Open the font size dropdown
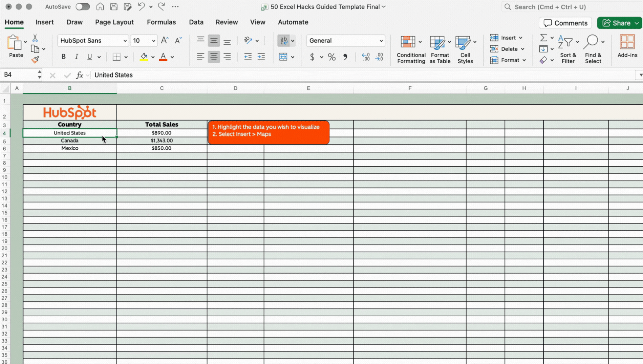 (x=153, y=41)
